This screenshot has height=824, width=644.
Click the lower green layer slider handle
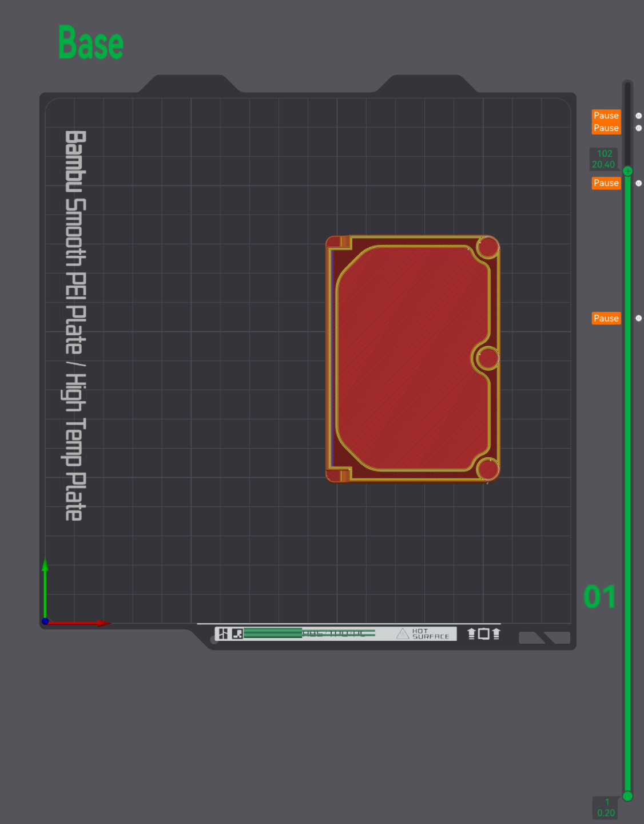click(627, 796)
